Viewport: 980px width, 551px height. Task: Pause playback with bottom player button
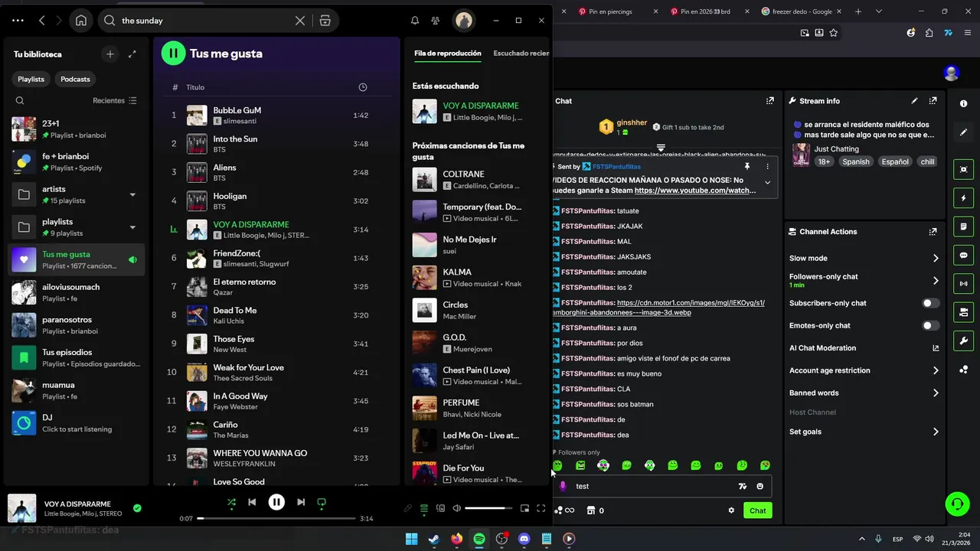point(276,502)
